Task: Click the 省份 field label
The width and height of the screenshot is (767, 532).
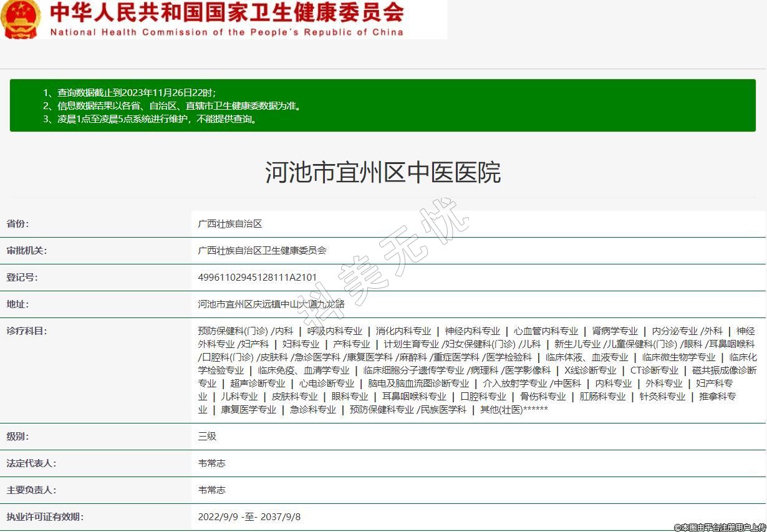Action: 17,224
